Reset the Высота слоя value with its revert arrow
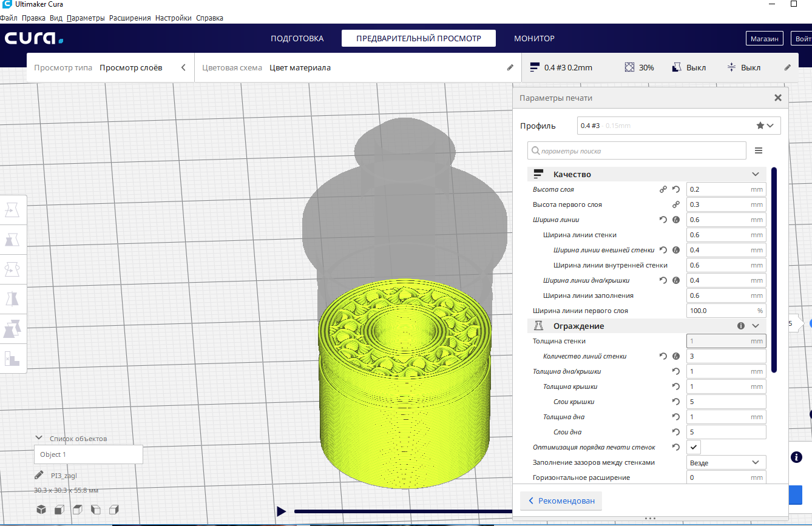Image resolution: width=812 pixels, height=526 pixels. tap(675, 189)
